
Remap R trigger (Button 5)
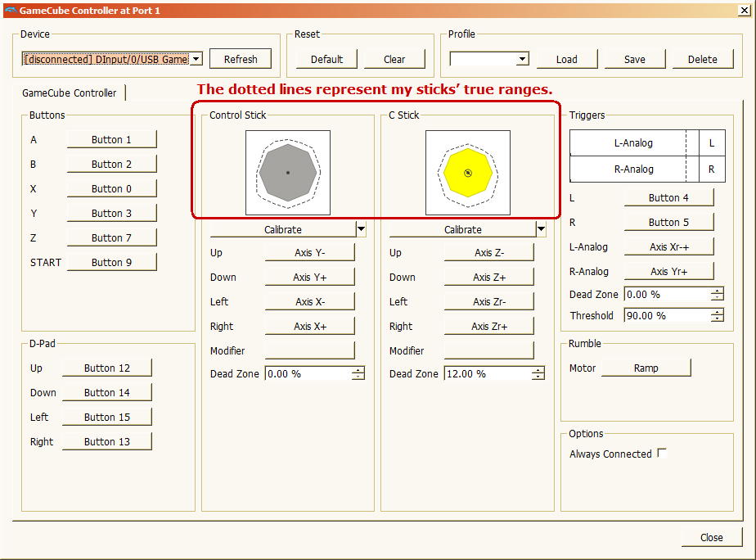click(x=668, y=223)
